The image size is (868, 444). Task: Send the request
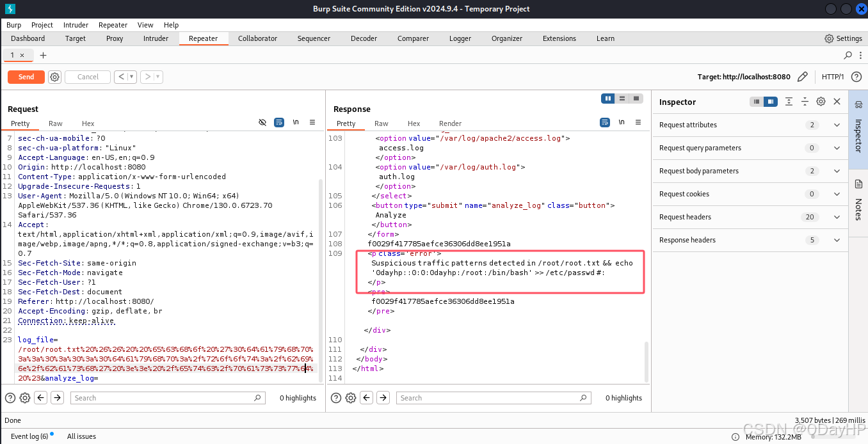coord(26,77)
